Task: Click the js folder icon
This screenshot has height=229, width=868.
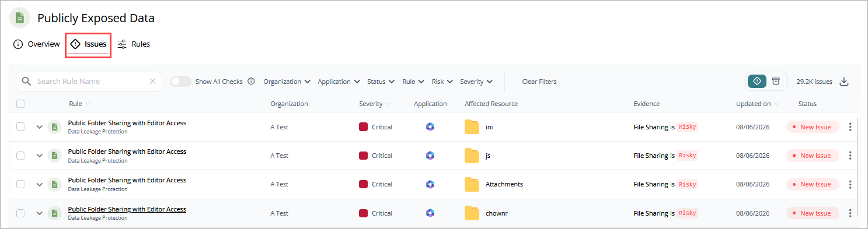Action: (472, 156)
